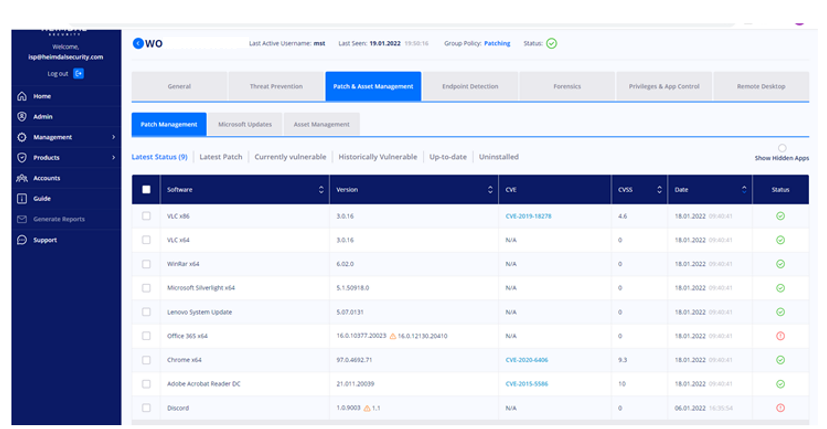
Task: Check the Microsoft Silverlight x64 checkbox
Action: click(146, 288)
